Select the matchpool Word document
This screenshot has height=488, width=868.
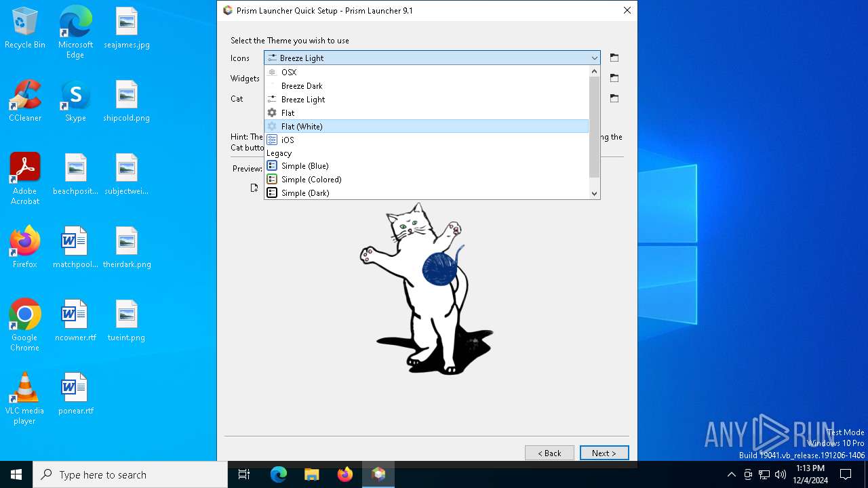(75, 248)
